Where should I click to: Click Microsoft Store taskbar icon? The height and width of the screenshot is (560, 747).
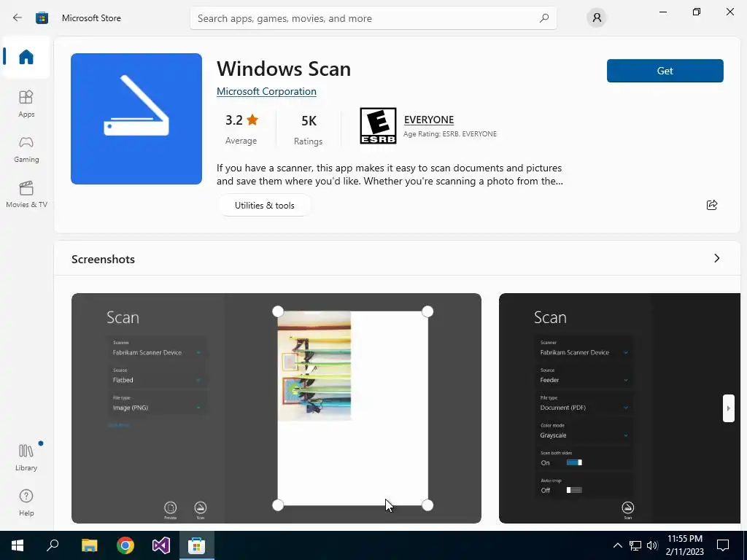tap(196, 545)
